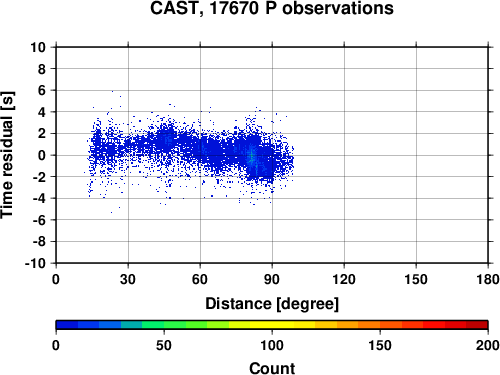
Task: Click the yellow section of the colorbar
Action: click(x=272, y=325)
